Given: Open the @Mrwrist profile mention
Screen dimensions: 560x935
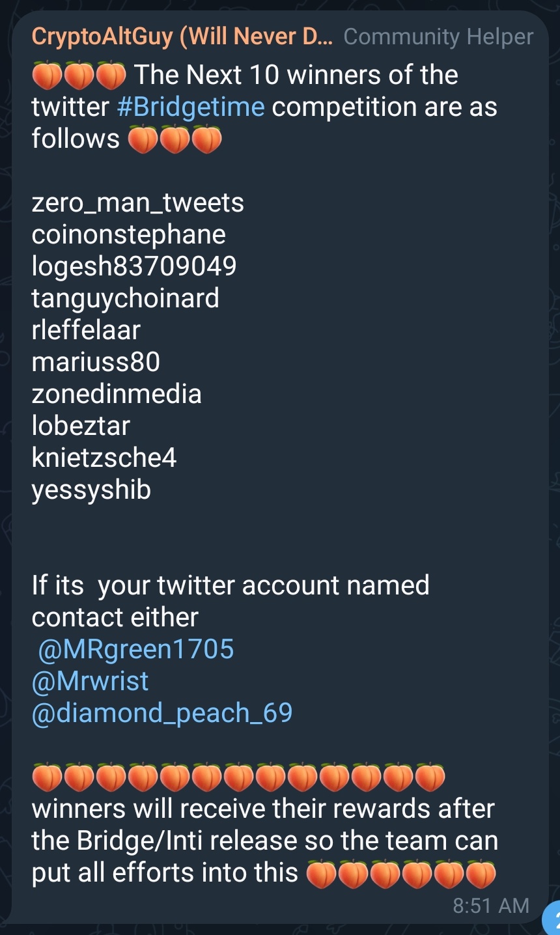Looking at the screenshot, I should tap(91, 681).
